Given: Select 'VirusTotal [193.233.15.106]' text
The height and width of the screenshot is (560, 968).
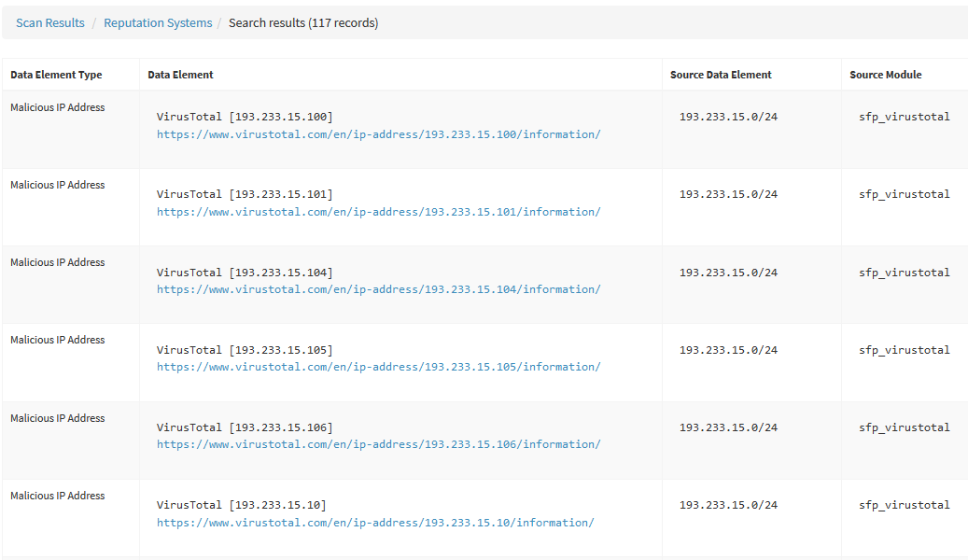Looking at the screenshot, I should (x=245, y=427).
